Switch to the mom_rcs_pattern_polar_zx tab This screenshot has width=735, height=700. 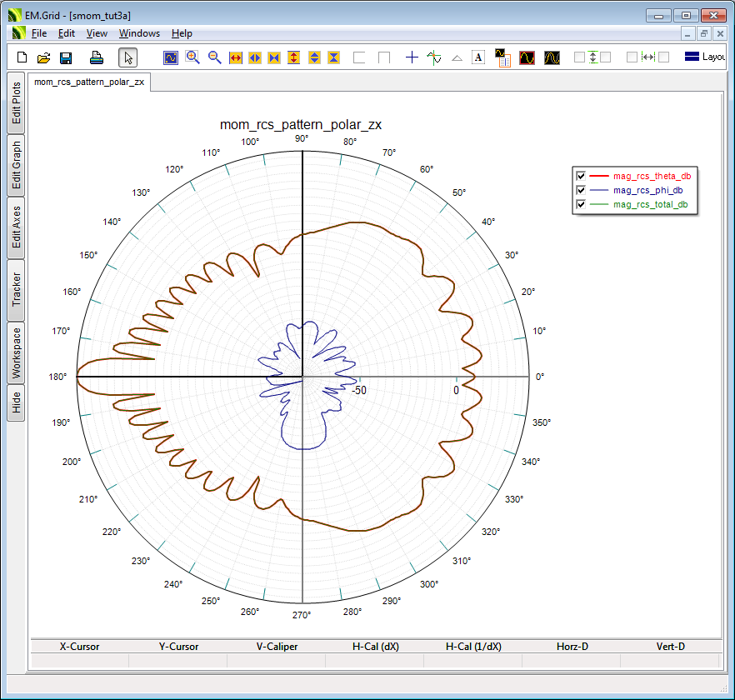(x=89, y=82)
